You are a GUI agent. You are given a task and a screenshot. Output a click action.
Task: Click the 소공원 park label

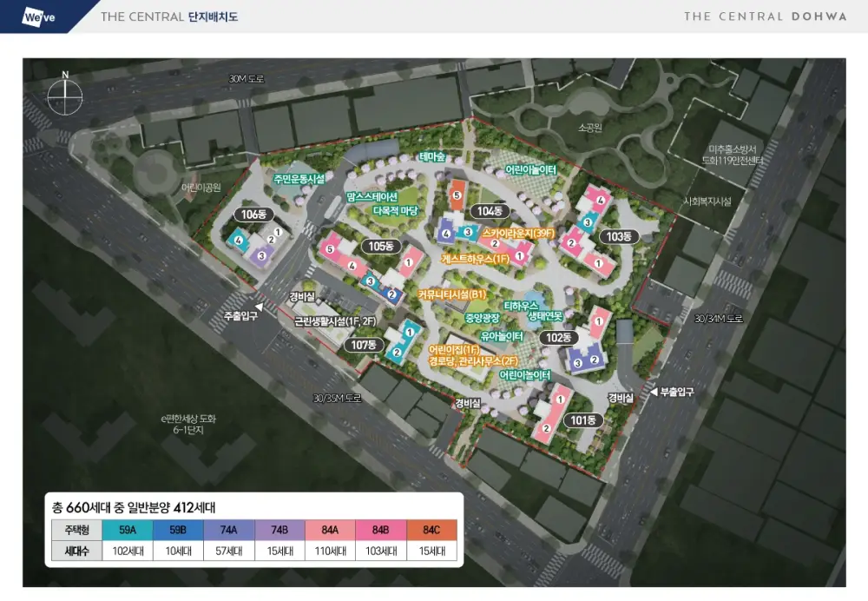click(x=589, y=128)
